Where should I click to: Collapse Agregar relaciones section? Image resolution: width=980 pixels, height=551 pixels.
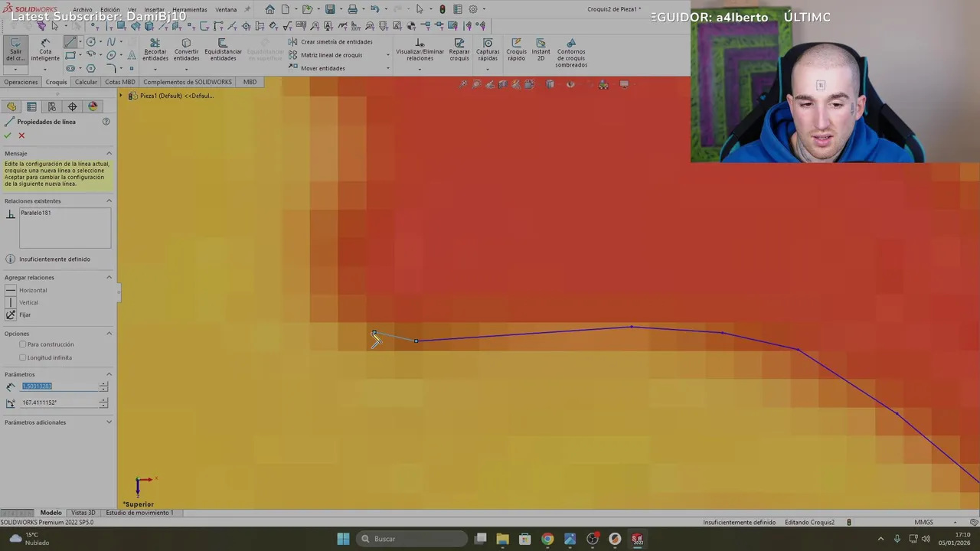109,277
